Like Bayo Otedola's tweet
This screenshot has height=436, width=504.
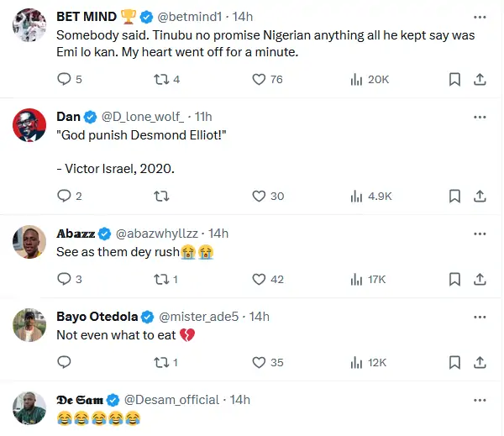pos(260,362)
